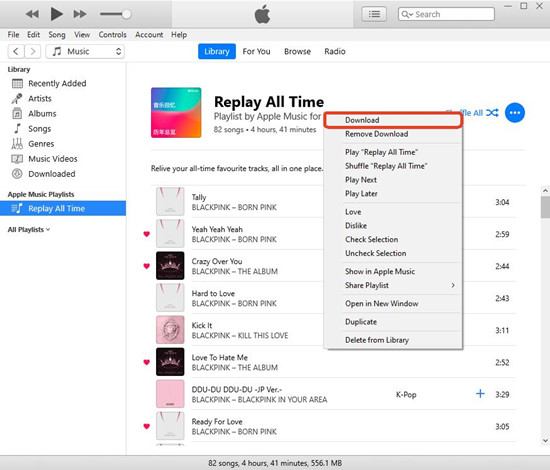Click the DDU-DU DDU-DU pink album art
550x470 pixels.
pyautogui.click(x=170, y=394)
